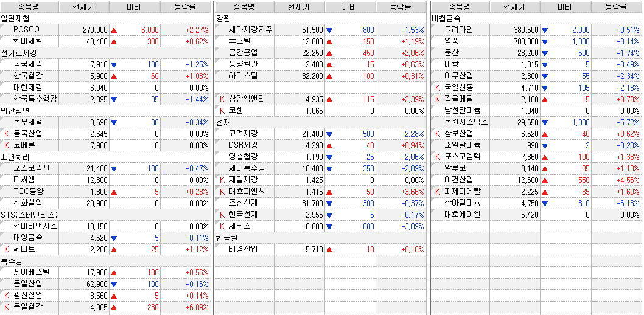
Task: Click the blue down arrow in 고려아연 row
Action: point(544,30)
